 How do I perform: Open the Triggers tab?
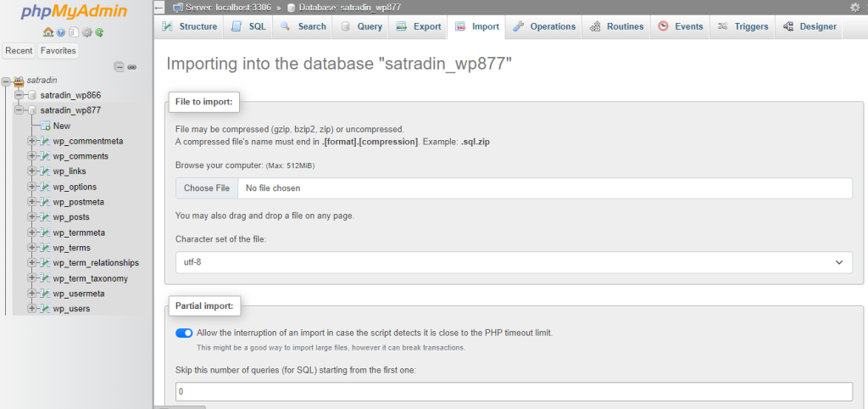coord(743,26)
